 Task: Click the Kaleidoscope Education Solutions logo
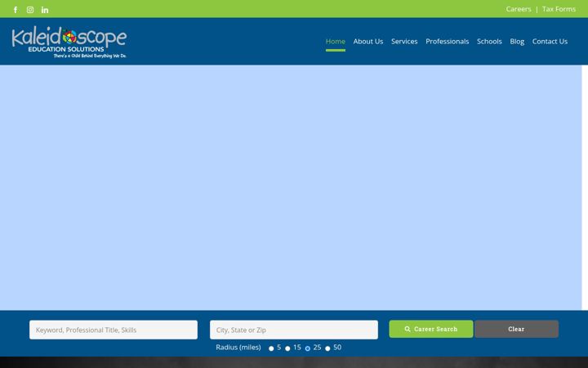click(x=69, y=42)
